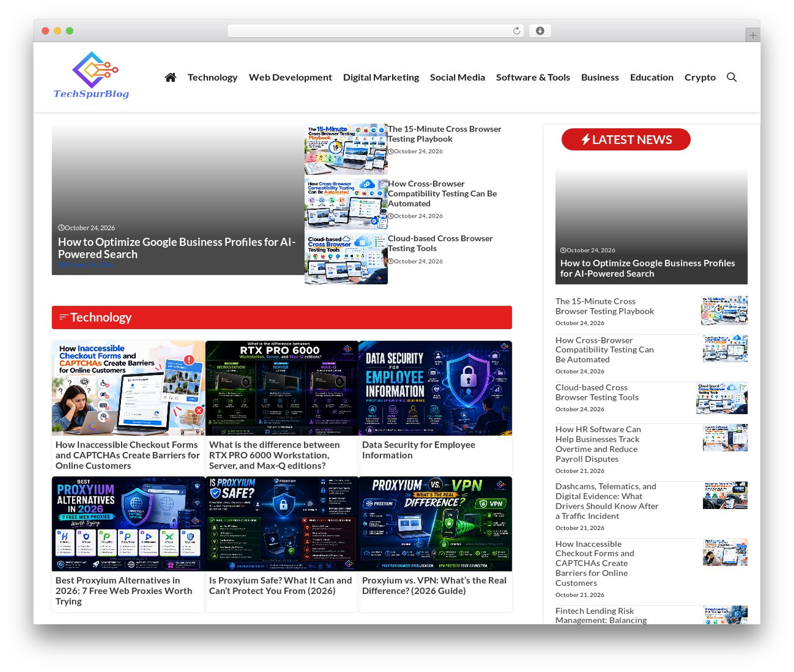794x672 pixels.
Task: Select Social Media in navigation
Action: pyautogui.click(x=457, y=77)
